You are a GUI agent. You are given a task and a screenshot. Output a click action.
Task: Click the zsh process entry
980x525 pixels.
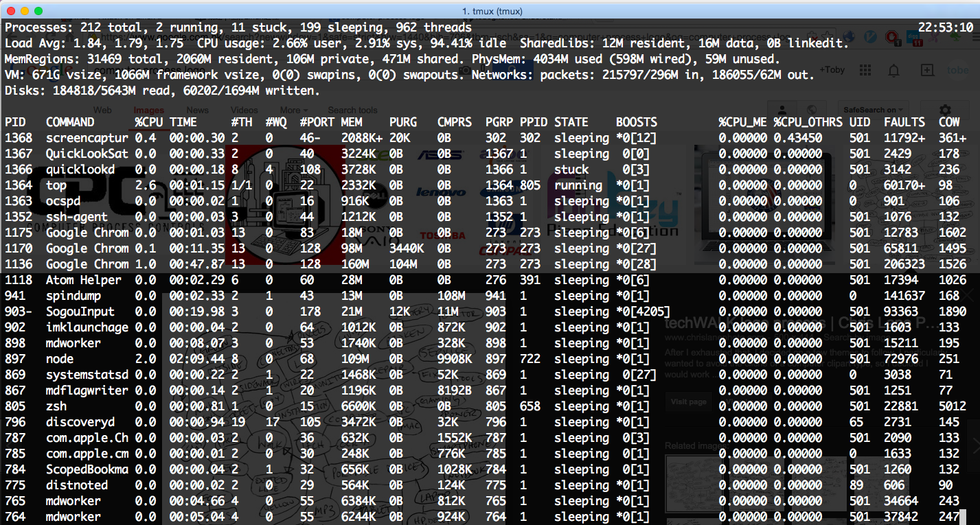(56, 406)
